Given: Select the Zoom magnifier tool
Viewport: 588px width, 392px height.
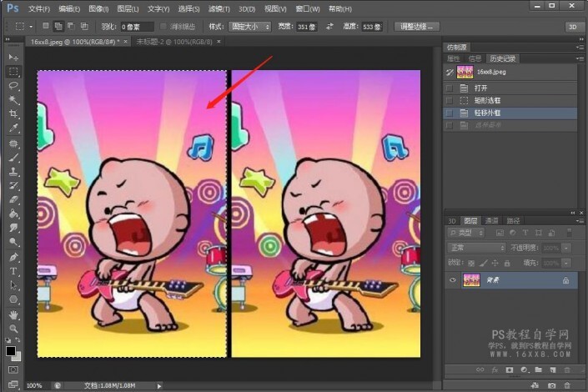Looking at the screenshot, I should [13, 329].
